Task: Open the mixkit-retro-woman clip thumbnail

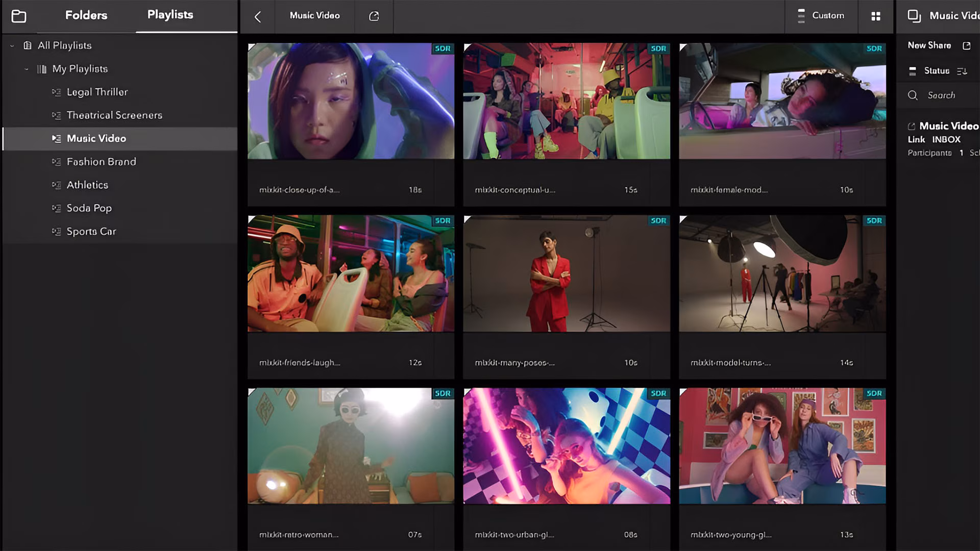Action: click(351, 446)
